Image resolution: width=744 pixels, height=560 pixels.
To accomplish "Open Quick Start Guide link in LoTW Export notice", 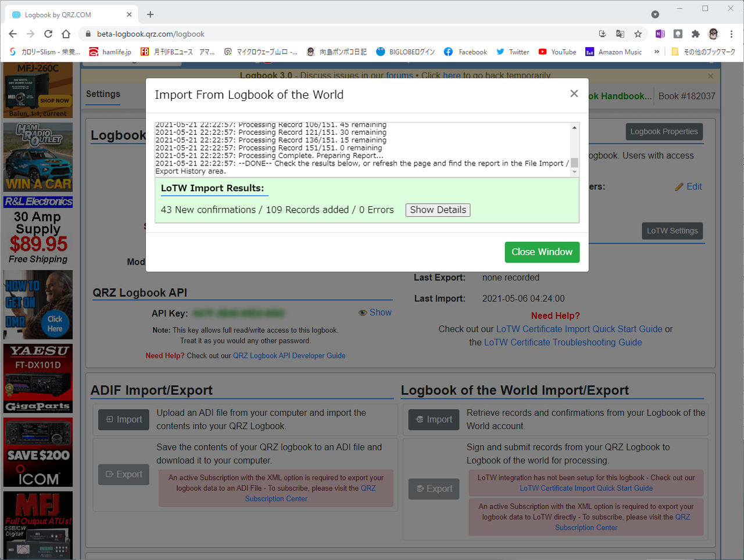I will (x=586, y=488).
